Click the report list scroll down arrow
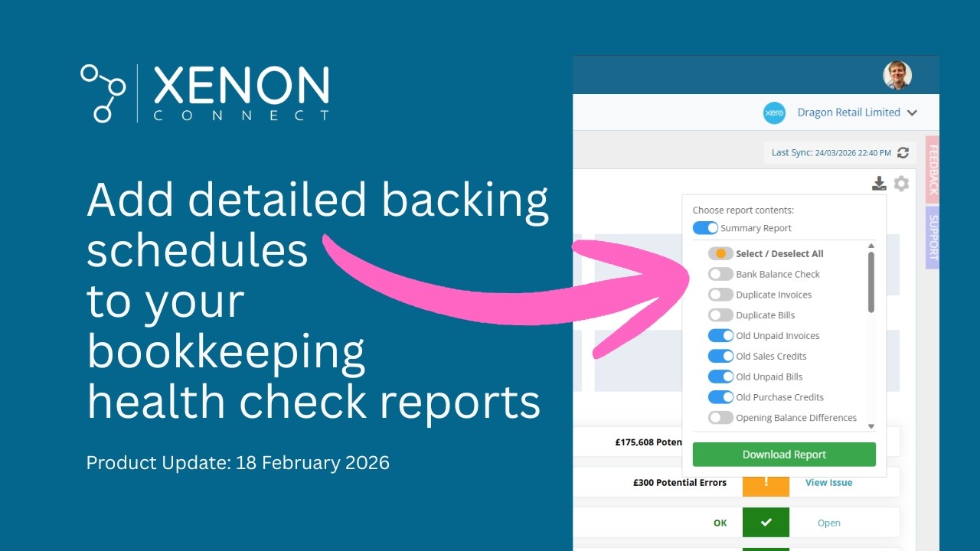Image resolution: width=980 pixels, height=551 pixels. [871, 426]
